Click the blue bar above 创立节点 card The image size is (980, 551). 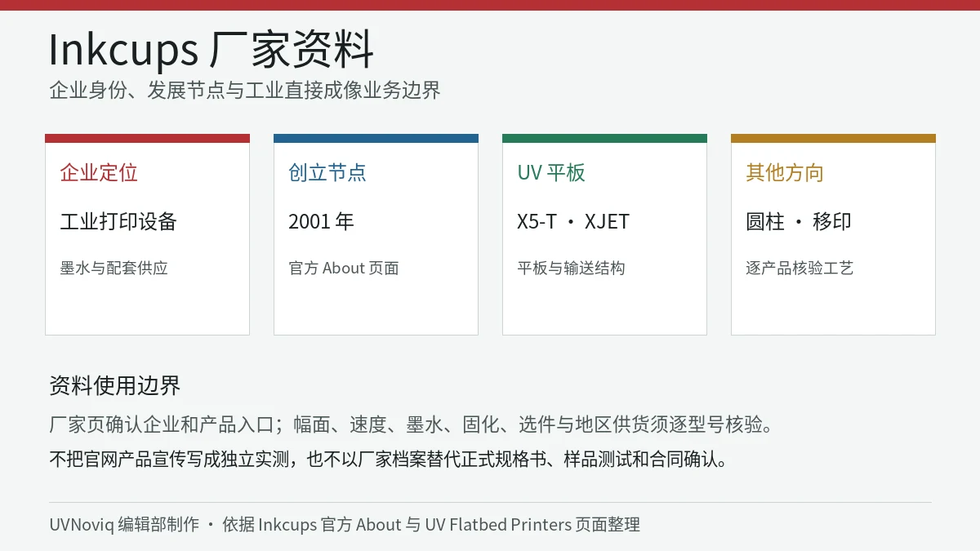pyautogui.click(x=376, y=138)
